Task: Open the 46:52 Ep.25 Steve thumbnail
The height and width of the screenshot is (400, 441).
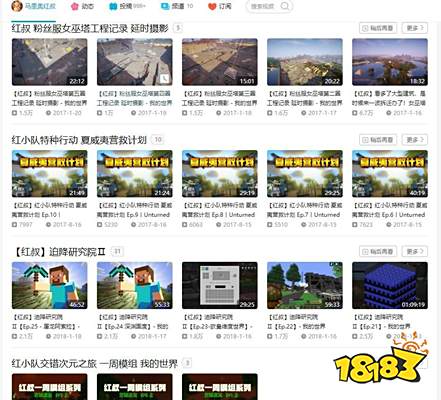Action: (x=50, y=285)
